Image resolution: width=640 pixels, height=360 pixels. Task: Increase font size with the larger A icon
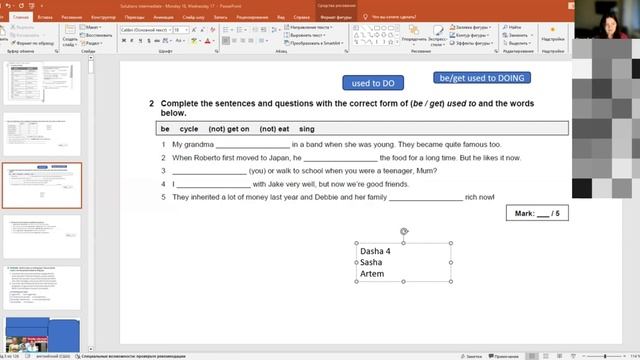[194, 30]
